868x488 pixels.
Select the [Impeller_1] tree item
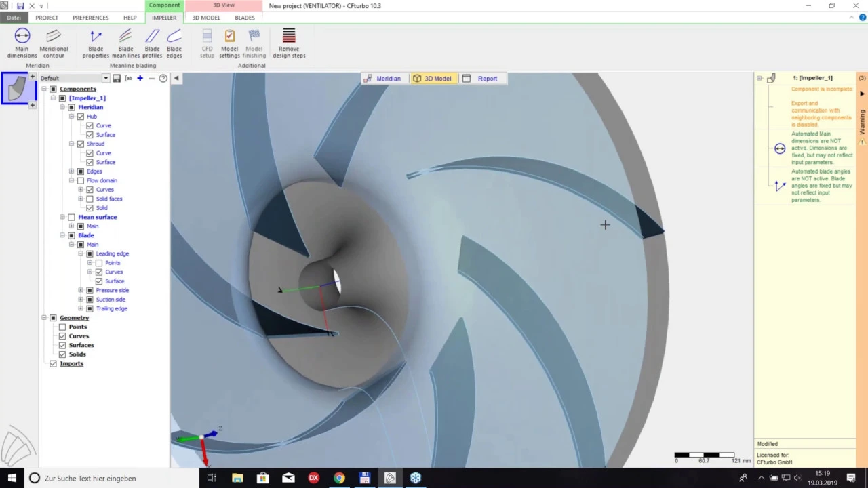tap(87, 98)
